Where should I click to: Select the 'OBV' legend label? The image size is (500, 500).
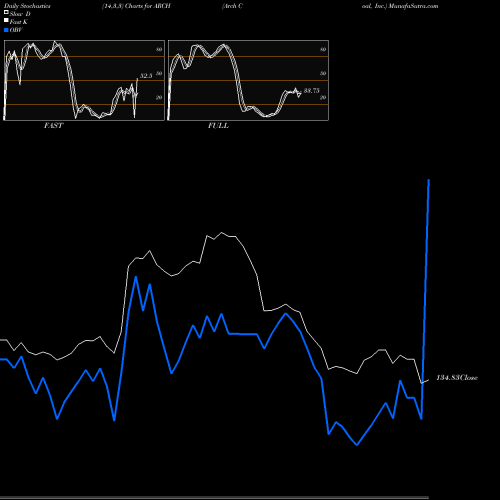coord(16,30)
